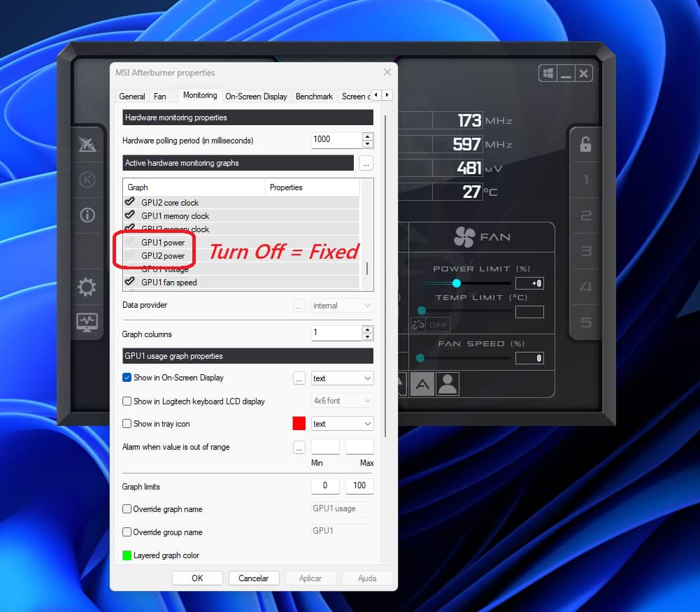Enable the GPU2 power graph checkmark
The width and height of the screenshot is (700, 612).
point(130,255)
